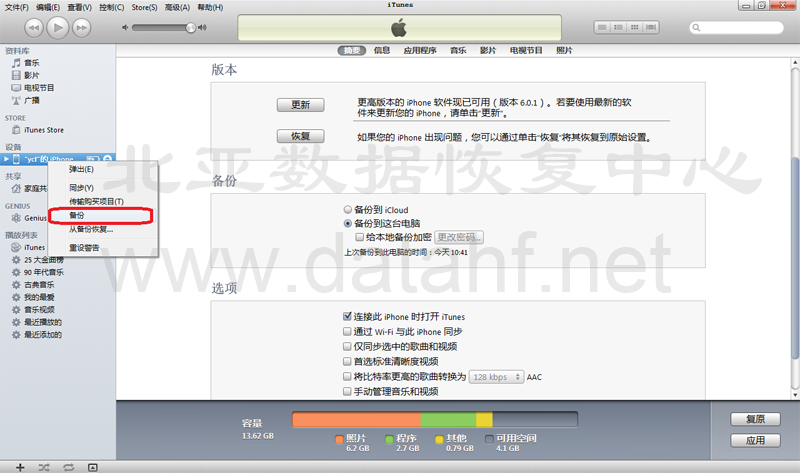
Task: Switch to grid view icon
Action: click(635, 27)
